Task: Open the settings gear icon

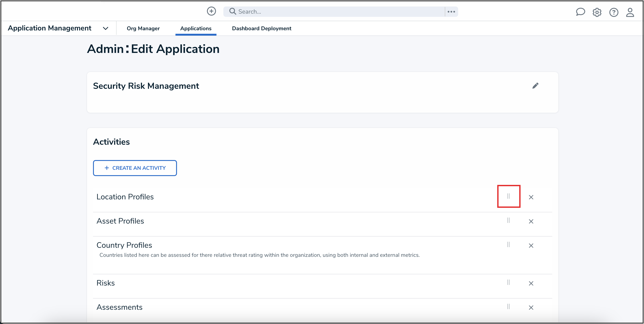Action: tap(597, 12)
